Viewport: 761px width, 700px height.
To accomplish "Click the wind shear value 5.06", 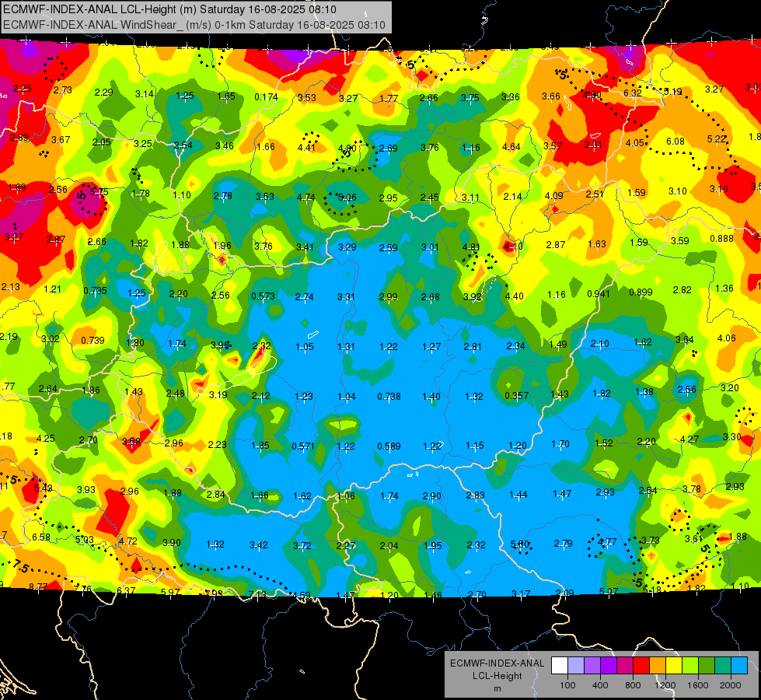I will click(347, 198).
